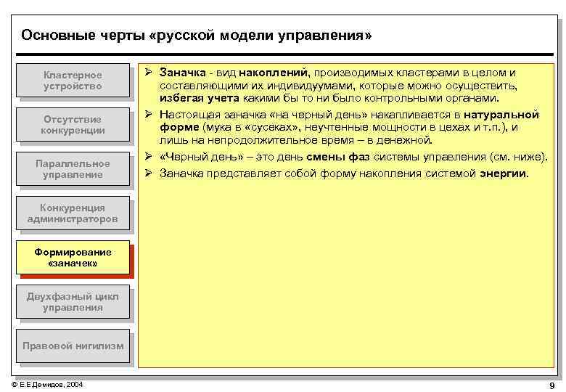This screenshot has width=566, height=392.
Task: Click the copyright text '© Е.Е.Демидов, 2004'
Action: point(47,385)
